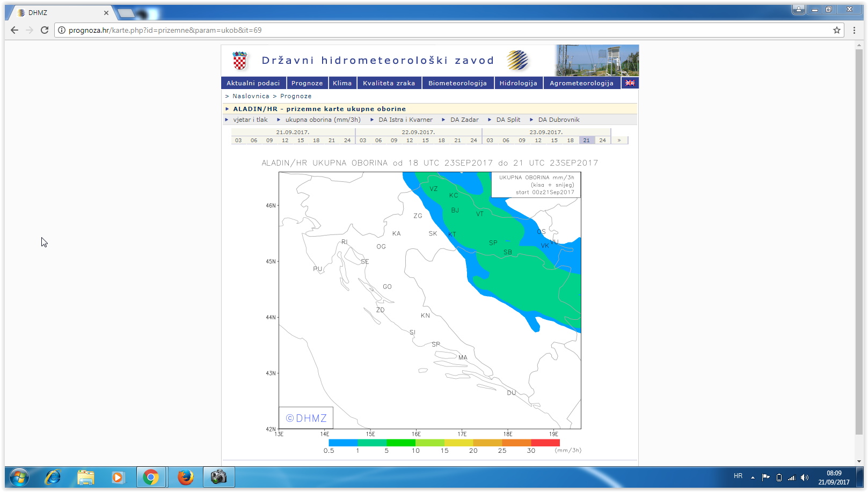Show hidden system tray icons arrow
Viewport: 868px width, 492px height.
(x=753, y=478)
